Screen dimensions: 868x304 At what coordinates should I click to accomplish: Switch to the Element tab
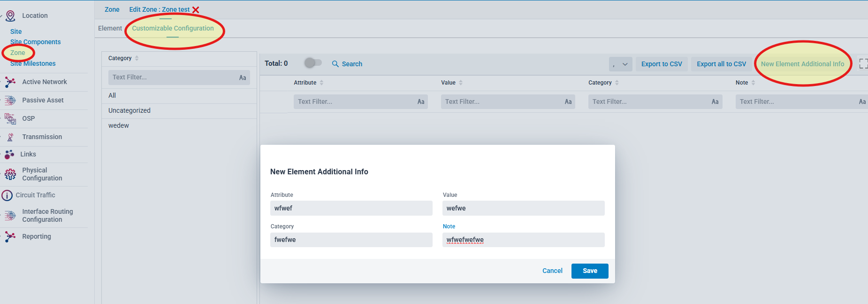[x=110, y=28]
